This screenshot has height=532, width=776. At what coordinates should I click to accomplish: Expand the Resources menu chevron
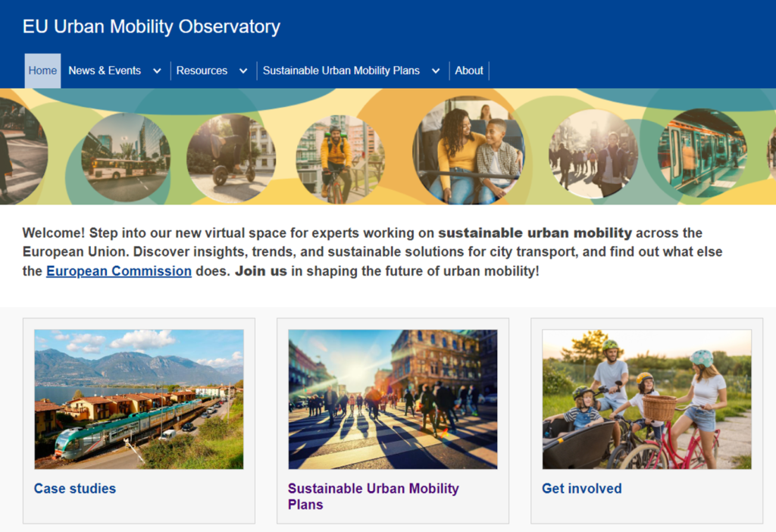pos(243,70)
